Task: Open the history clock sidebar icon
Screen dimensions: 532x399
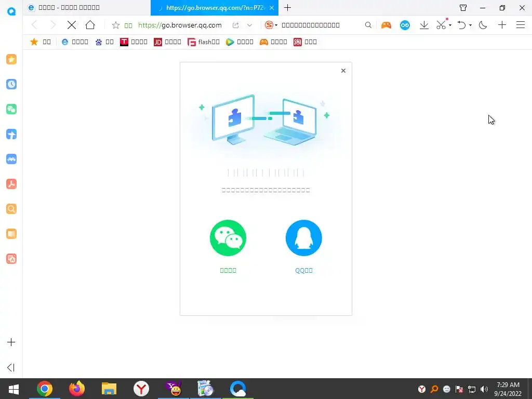Action: coord(11,84)
